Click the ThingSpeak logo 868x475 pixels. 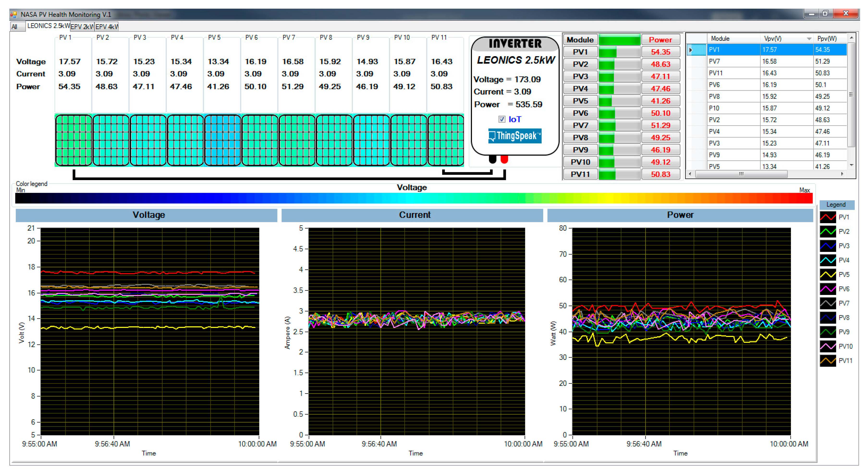tap(514, 136)
